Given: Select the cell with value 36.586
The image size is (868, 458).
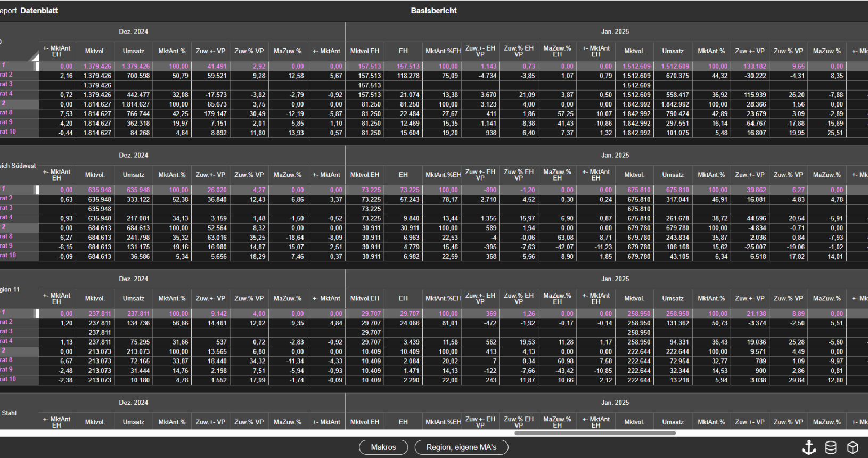Looking at the screenshot, I should [134, 257].
